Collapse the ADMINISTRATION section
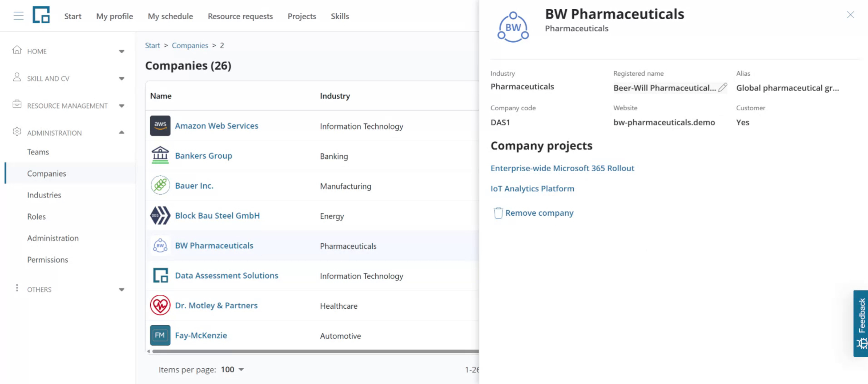 (x=122, y=132)
